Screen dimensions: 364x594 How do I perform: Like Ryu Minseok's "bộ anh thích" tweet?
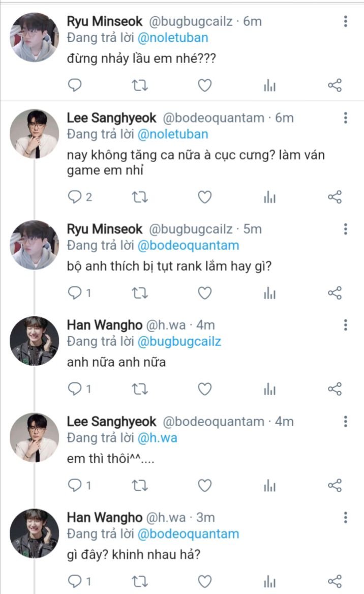(x=204, y=293)
